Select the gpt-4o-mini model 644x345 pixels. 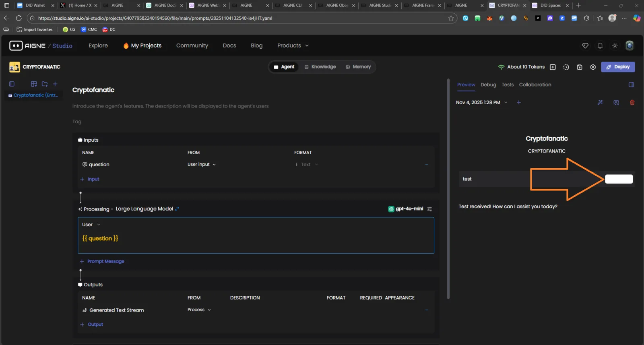coord(405,209)
